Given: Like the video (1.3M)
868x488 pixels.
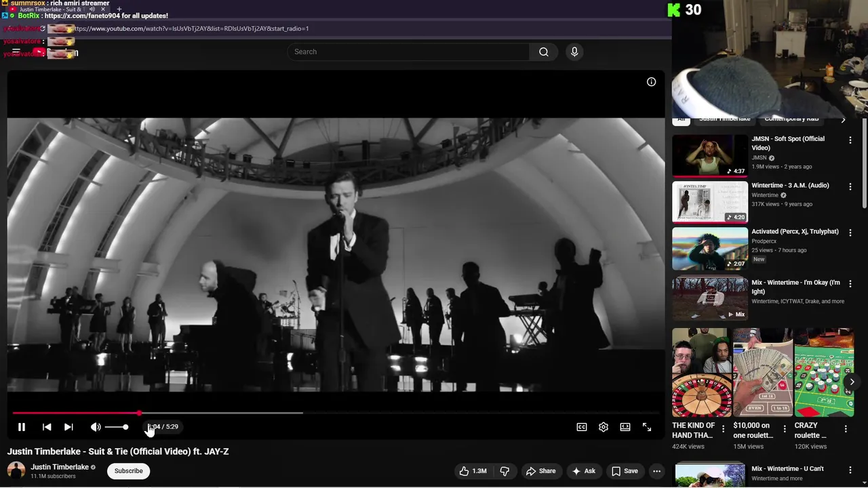Looking at the screenshot, I should (x=473, y=471).
